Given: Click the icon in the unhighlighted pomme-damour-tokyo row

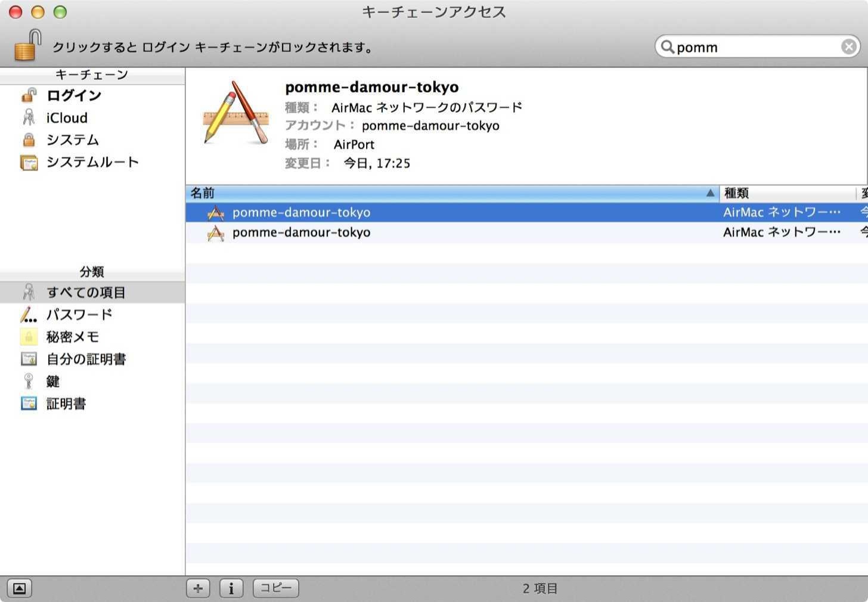Looking at the screenshot, I should click(x=216, y=232).
